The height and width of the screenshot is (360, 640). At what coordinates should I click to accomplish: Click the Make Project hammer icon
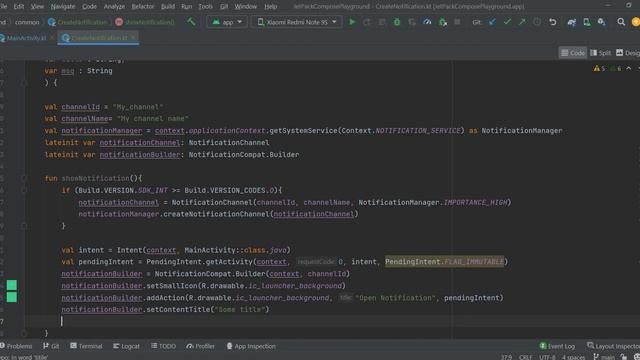[x=191, y=22]
